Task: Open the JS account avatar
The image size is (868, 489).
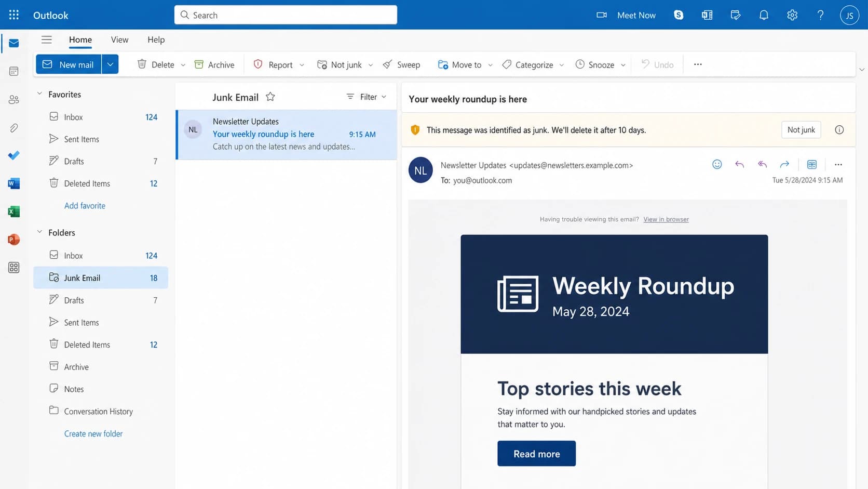Action: [x=849, y=15]
